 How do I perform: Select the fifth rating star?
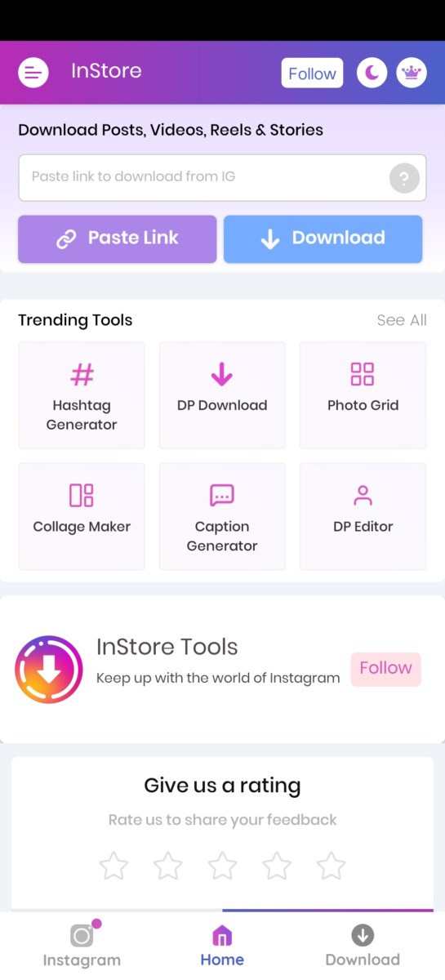(331, 866)
